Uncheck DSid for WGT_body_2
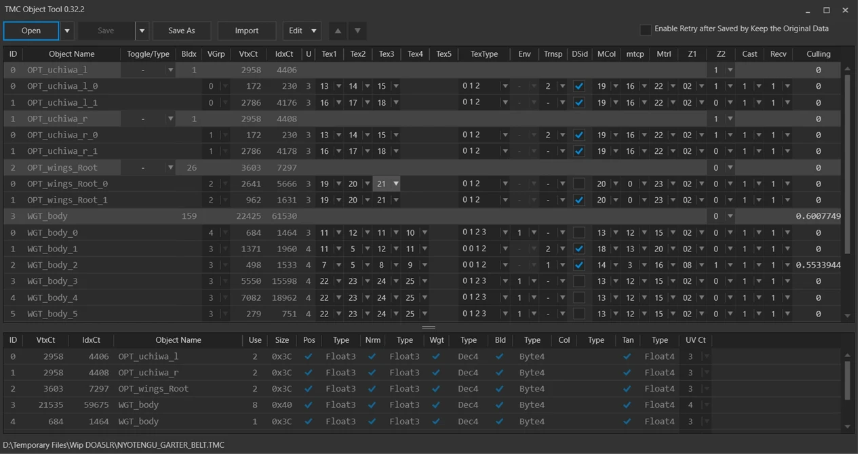 [578, 265]
